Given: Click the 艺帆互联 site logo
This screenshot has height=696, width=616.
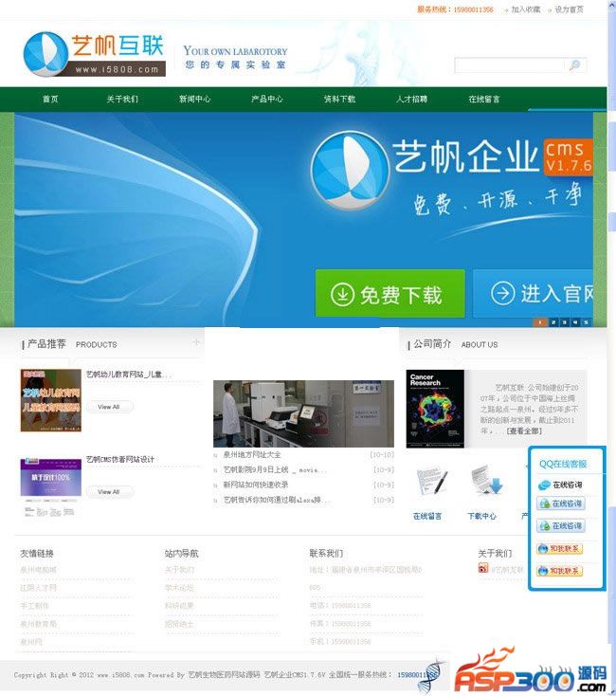Looking at the screenshot, I should pyautogui.click(x=95, y=54).
